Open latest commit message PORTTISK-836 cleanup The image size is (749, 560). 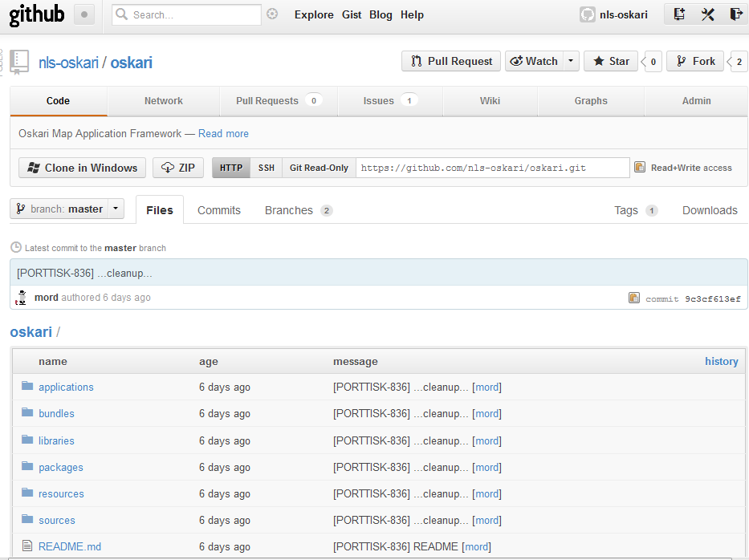pos(84,273)
